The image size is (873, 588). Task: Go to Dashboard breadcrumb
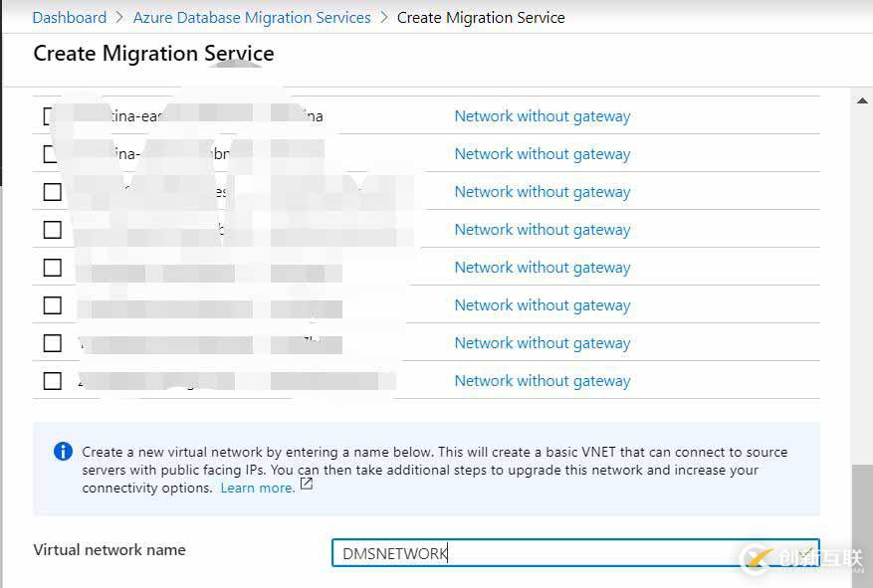click(x=70, y=18)
